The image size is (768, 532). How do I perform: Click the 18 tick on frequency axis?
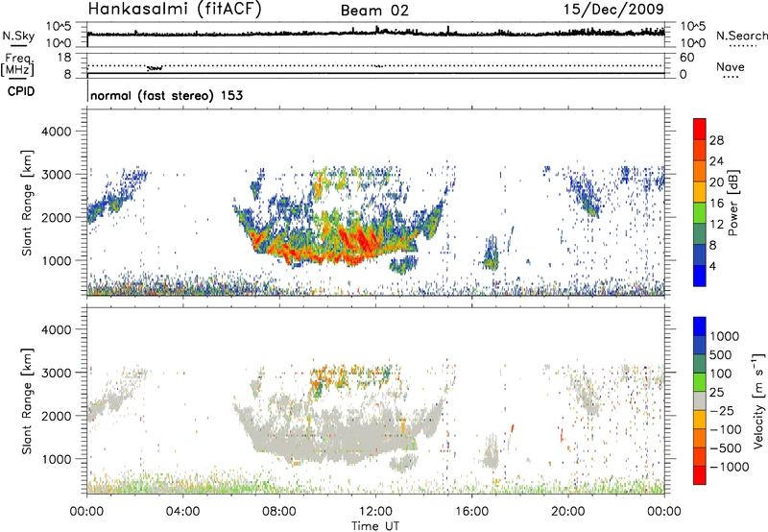[64, 57]
